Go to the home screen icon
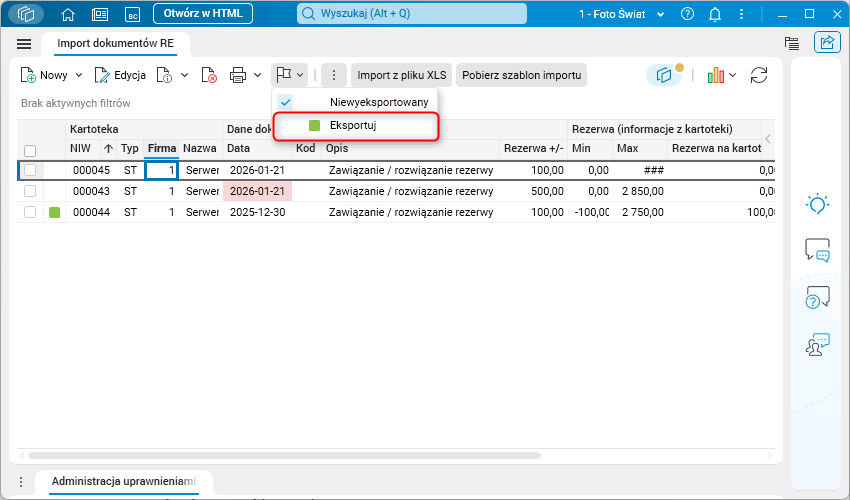The width and height of the screenshot is (850, 500). 68,14
